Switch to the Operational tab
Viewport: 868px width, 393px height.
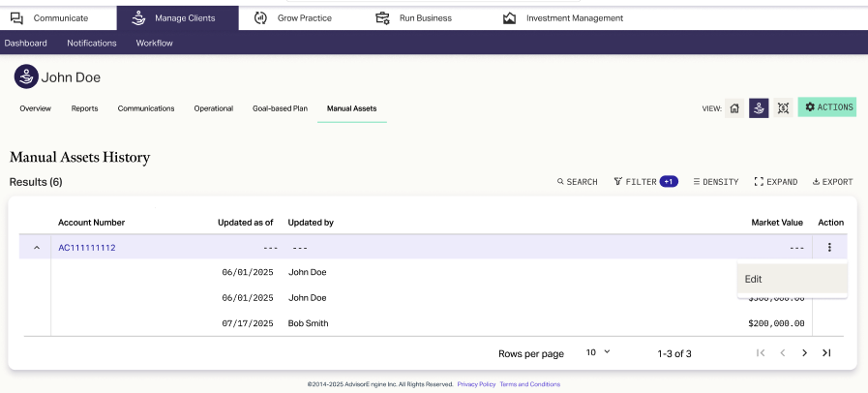[x=214, y=108]
